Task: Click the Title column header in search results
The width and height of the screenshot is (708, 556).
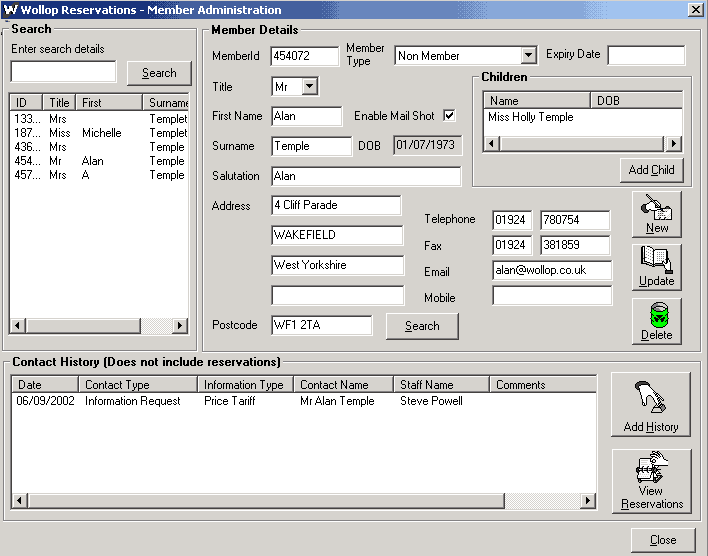Action: [59, 103]
